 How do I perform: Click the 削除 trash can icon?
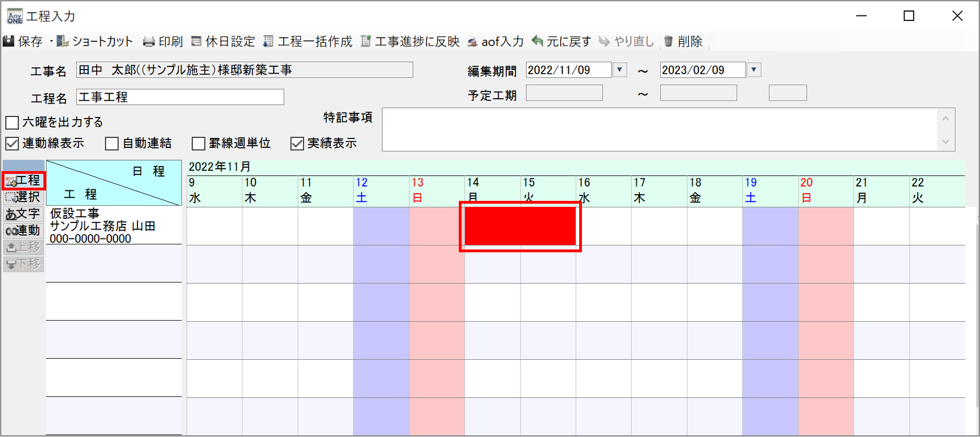click(x=669, y=41)
